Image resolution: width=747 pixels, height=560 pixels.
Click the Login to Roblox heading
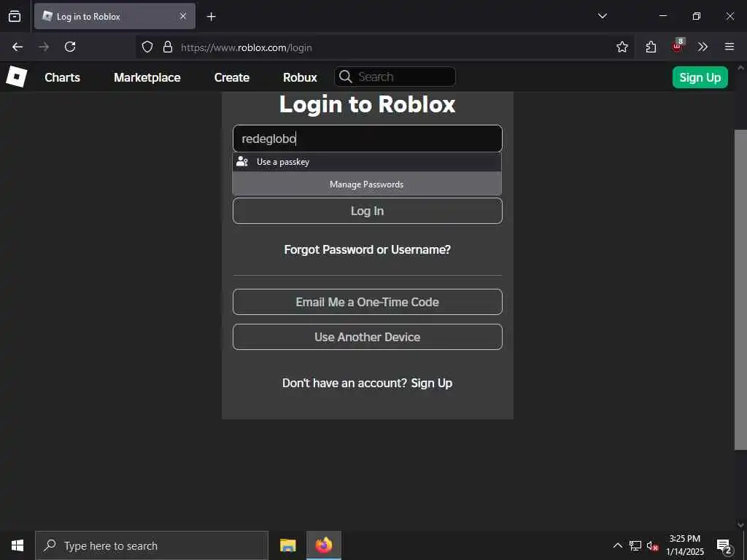[x=368, y=104]
